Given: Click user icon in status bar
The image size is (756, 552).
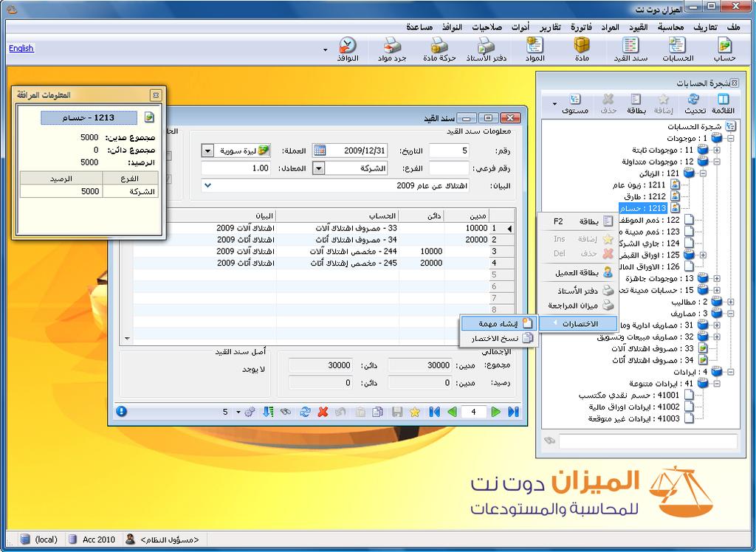Looking at the screenshot, I should coord(130,539).
